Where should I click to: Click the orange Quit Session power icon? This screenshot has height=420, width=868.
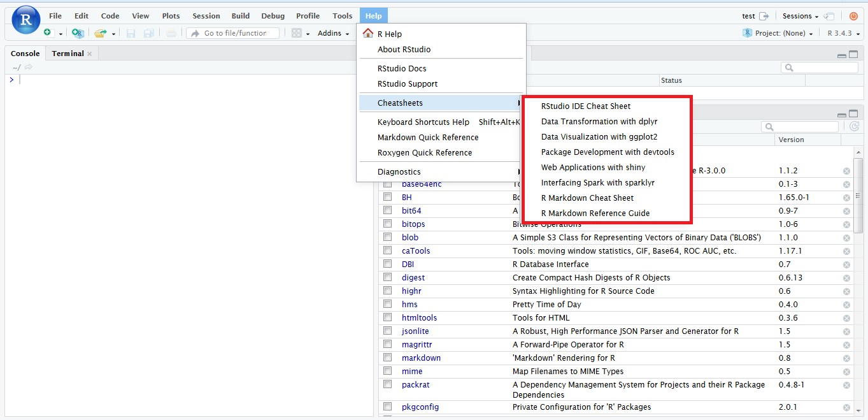pyautogui.click(x=853, y=16)
